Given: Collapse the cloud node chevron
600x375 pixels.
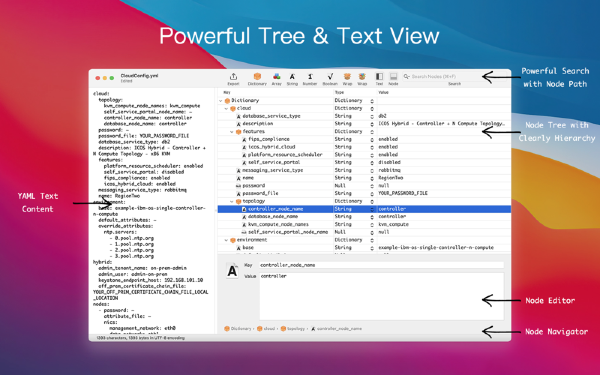Looking at the screenshot, I should coord(227,109).
